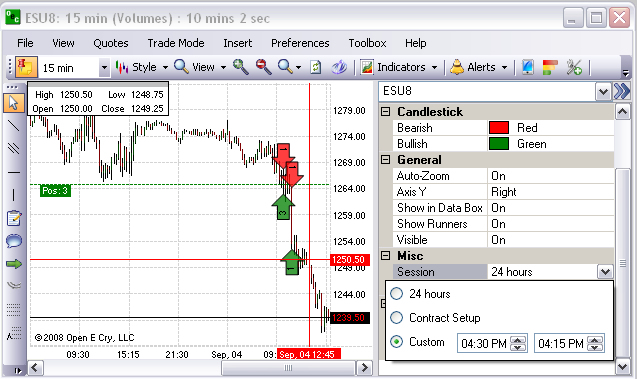Image resolution: width=637 pixels, height=379 pixels.
Task: Open the 15 min interval dropdown
Action: 104,68
